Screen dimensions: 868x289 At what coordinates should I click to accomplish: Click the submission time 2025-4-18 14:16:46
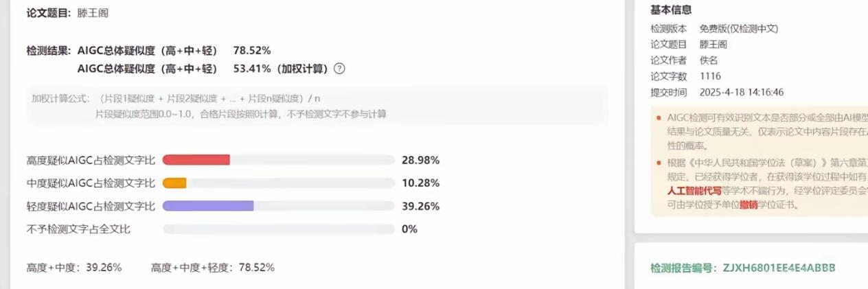[x=742, y=92]
